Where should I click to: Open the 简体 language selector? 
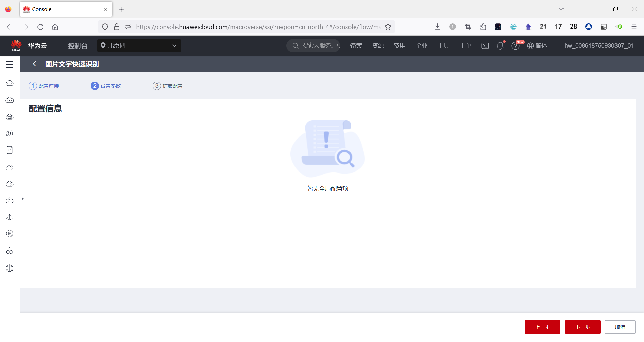(537, 46)
